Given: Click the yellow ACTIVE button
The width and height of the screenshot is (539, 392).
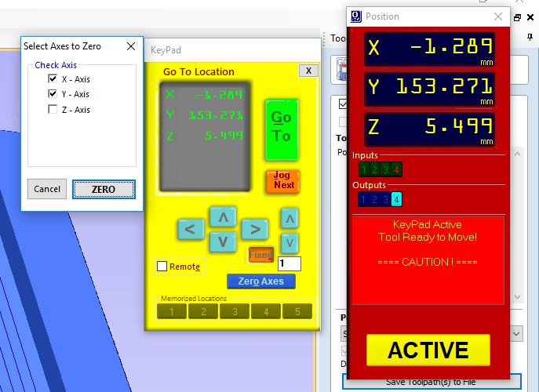Looking at the screenshot, I should [428, 350].
